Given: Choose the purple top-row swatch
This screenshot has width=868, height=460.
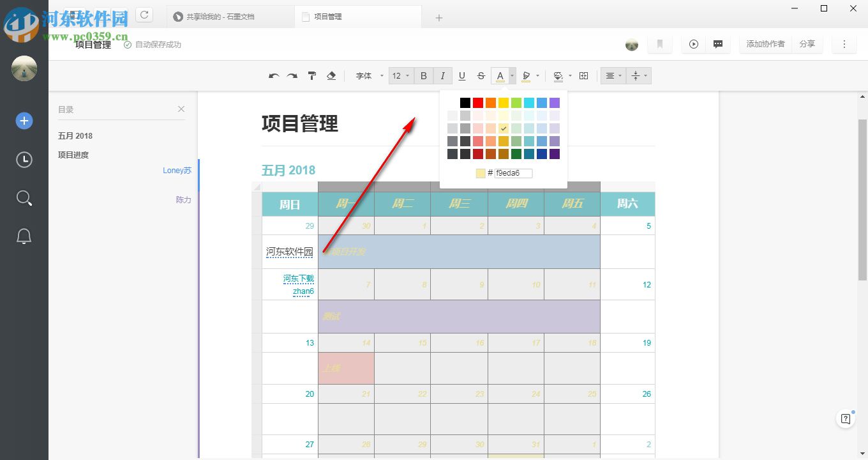Looking at the screenshot, I should coord(555,103).
